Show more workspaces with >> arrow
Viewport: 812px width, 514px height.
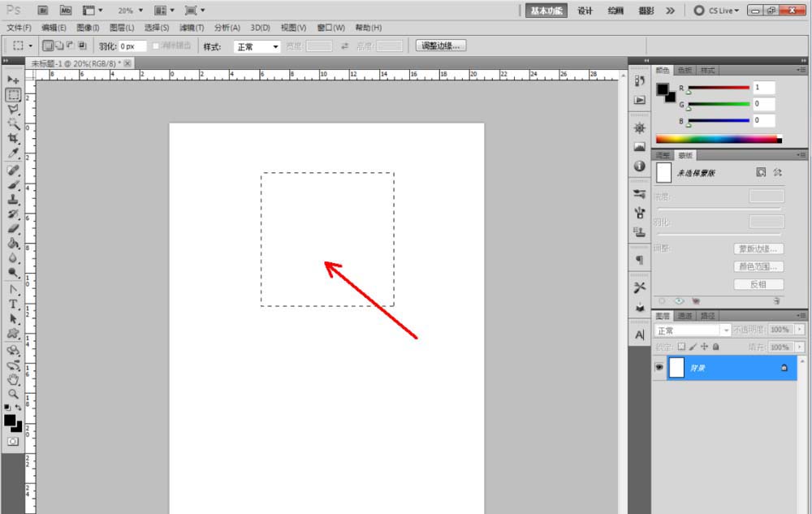[671, 11]
